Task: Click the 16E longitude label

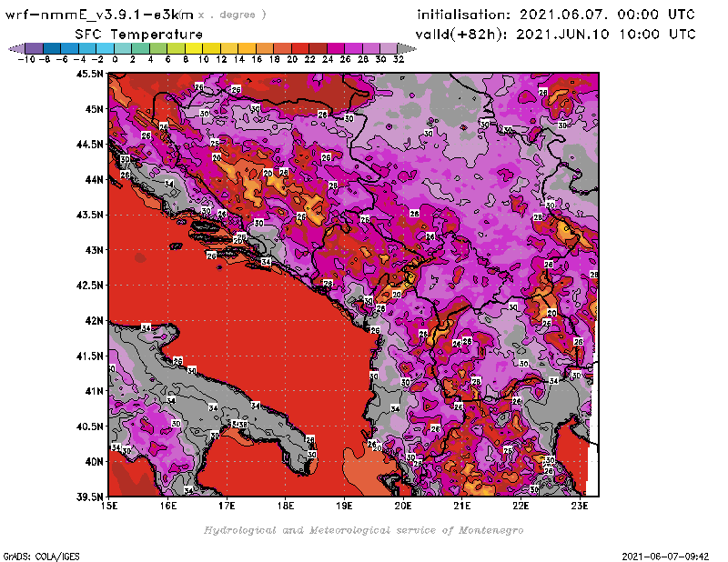Action: point(168,506)
